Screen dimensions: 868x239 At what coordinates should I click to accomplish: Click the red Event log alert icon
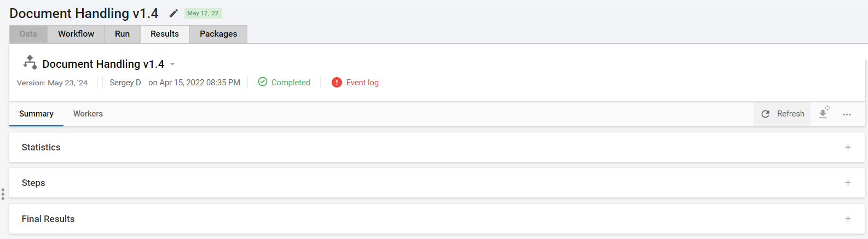coord(337,83)
